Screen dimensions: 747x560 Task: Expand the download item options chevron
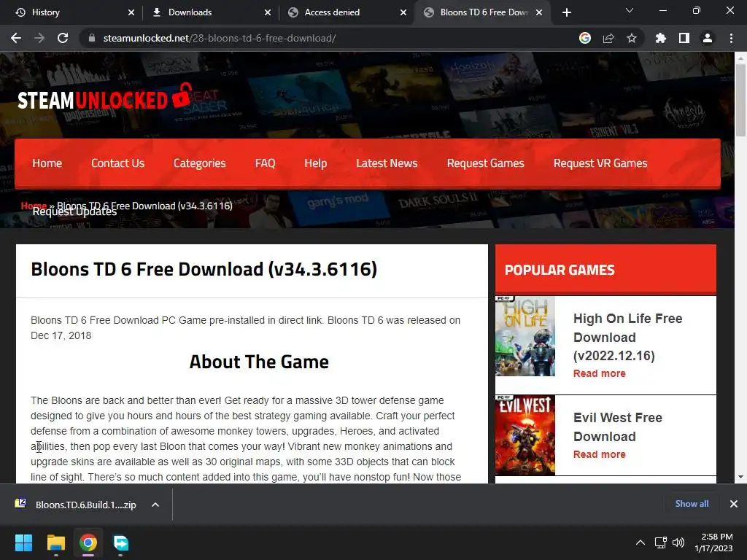tap(155, 505)
